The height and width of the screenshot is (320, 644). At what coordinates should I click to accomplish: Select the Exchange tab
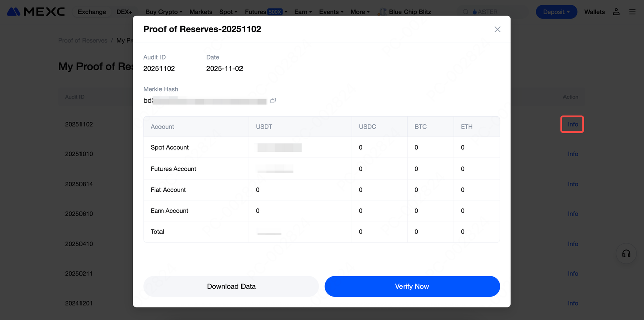[x=92, y=12]
